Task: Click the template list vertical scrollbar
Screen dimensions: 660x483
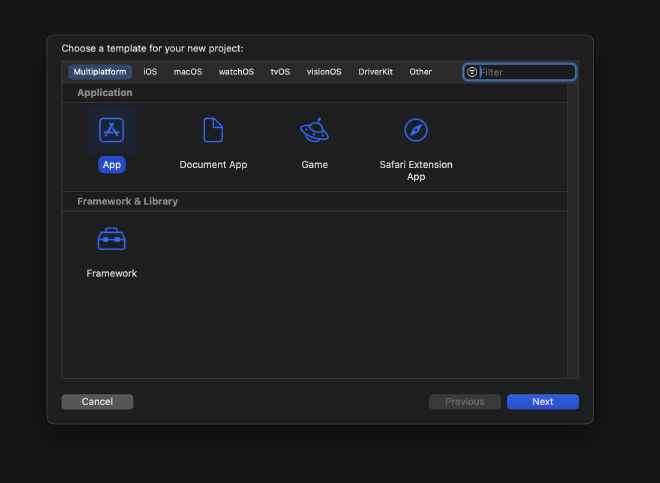Action: (x=572, y=231)
